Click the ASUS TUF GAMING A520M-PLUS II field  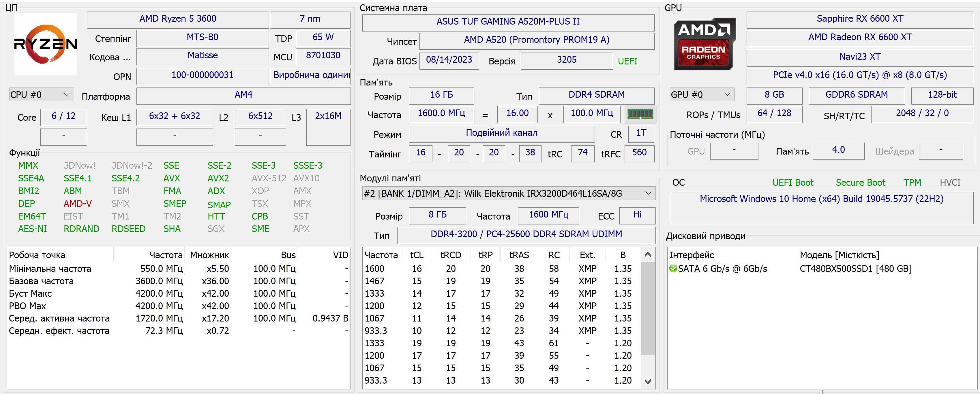508,23
